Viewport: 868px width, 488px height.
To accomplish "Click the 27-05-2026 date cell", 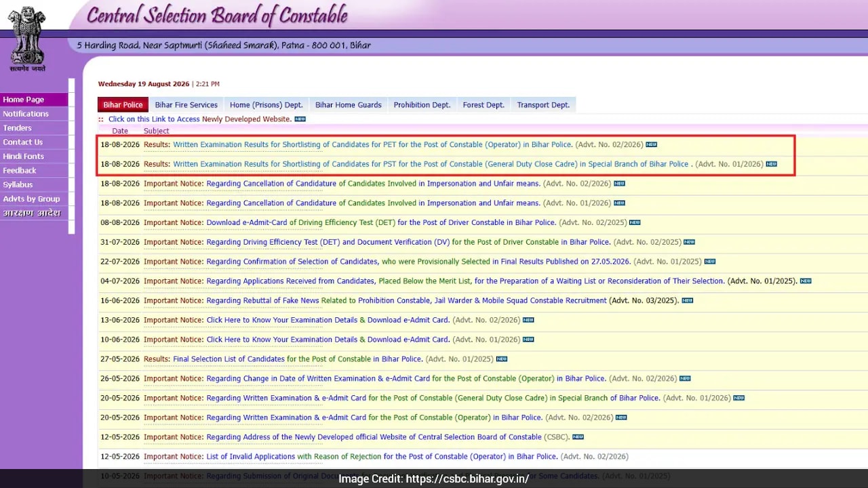I will (x=120, y=359).
